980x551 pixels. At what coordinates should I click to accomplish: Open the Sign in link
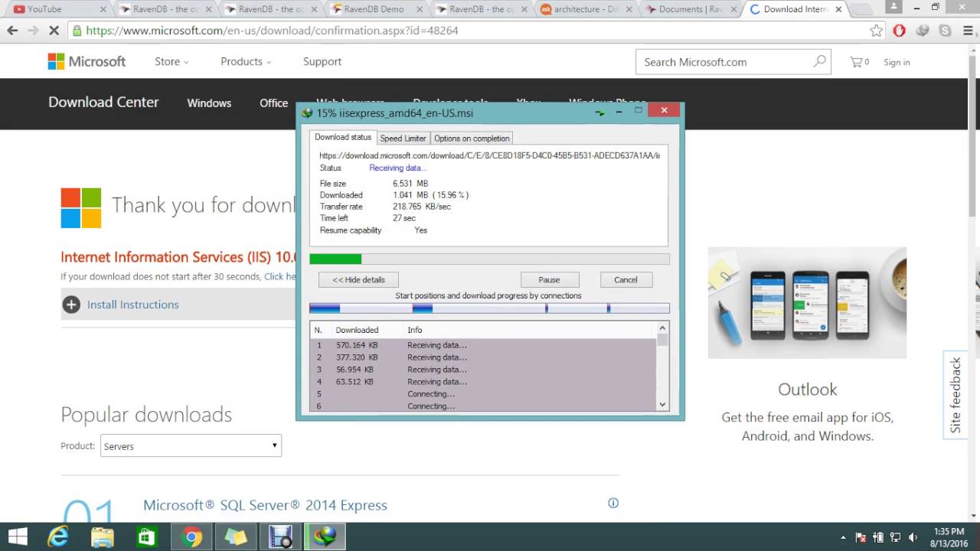(x=897, y=62)
